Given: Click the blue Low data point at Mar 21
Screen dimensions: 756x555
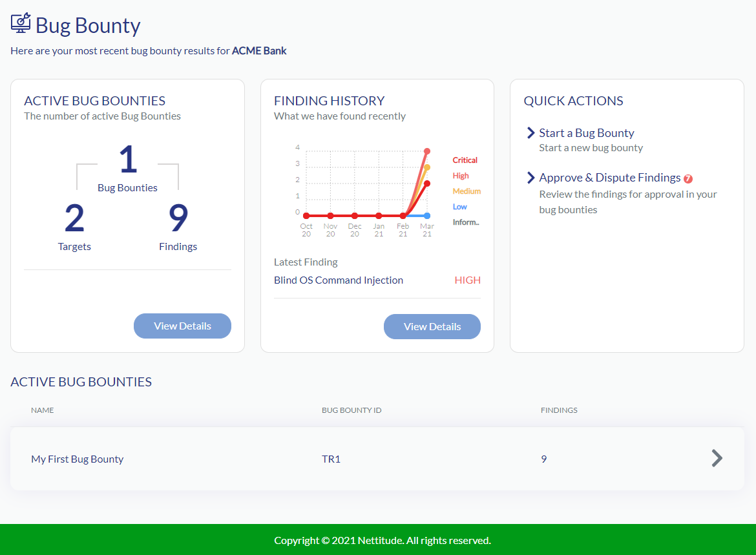Looking at the screenshot, I should 426,216.
